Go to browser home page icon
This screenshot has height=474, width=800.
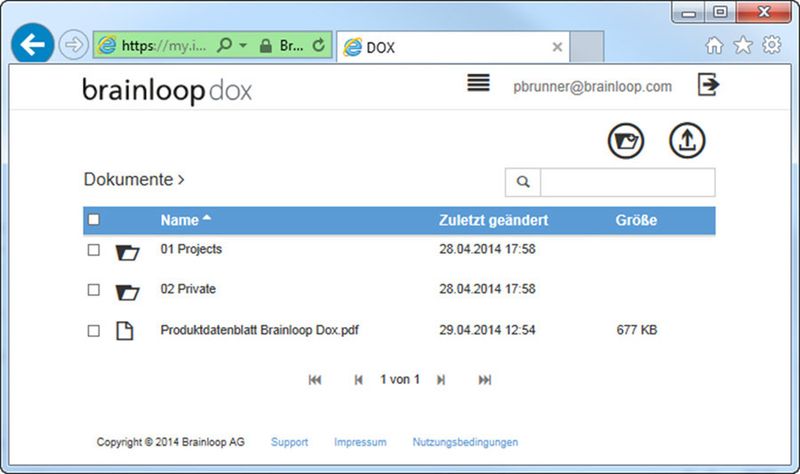tap(714, 45)
